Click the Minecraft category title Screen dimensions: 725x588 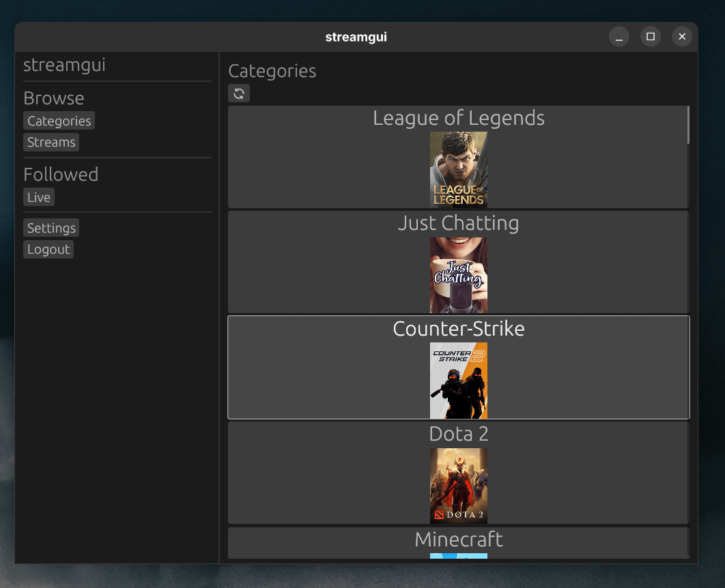458,540
